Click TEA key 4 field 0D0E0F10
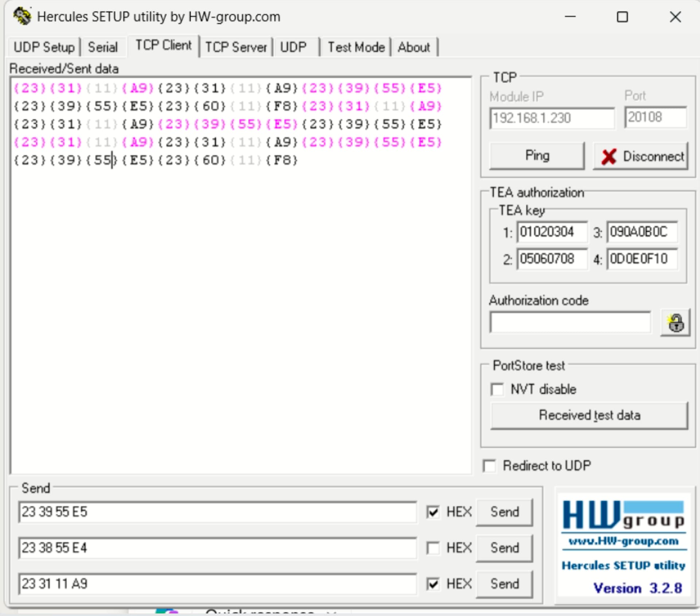 642,259
